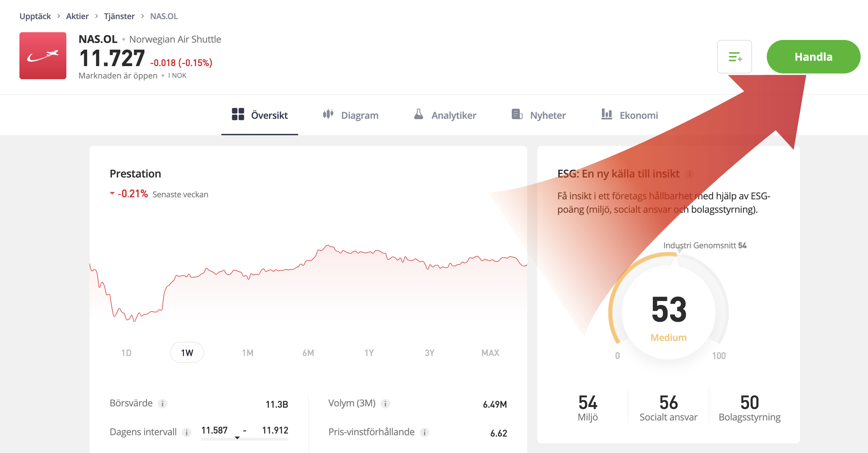The height and width of the screenshot is (453, 868).
Task: Click info icon beside Volym (3M)
Action: (x=385, y=403)
